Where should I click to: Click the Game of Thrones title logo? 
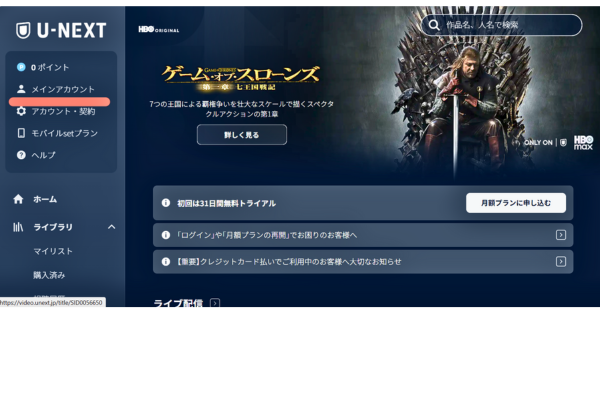pyautogui.click(x=241, y=77)
